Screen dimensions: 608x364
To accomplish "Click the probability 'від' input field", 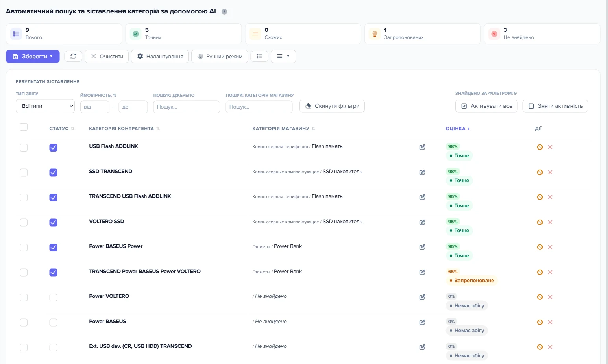I will 95,107.
